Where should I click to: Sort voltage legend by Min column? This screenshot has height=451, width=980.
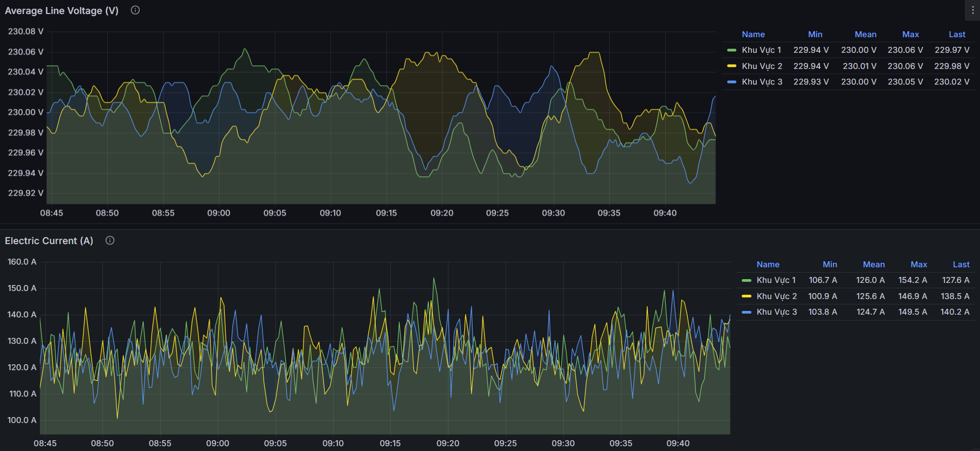(x=815, y=34)
